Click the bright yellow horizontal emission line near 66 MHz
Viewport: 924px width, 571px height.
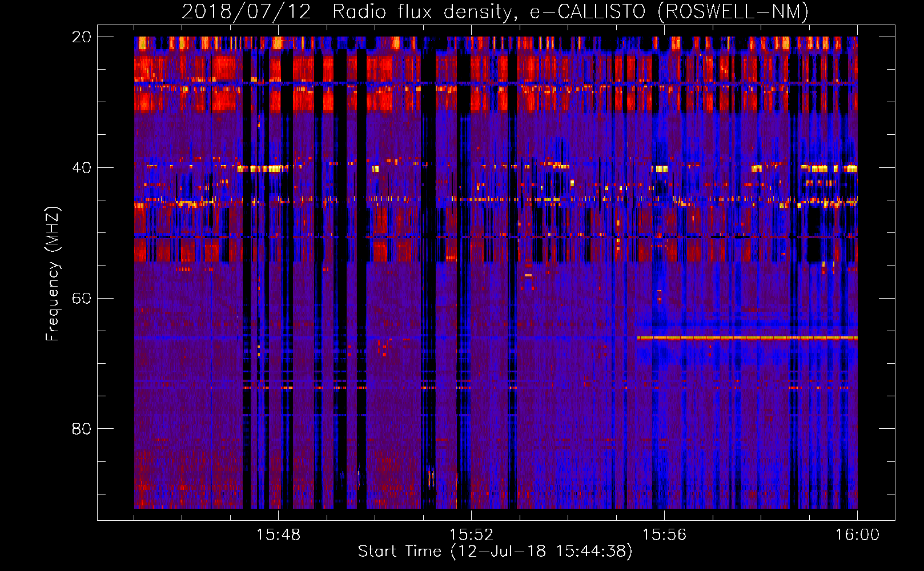[747, 338]
